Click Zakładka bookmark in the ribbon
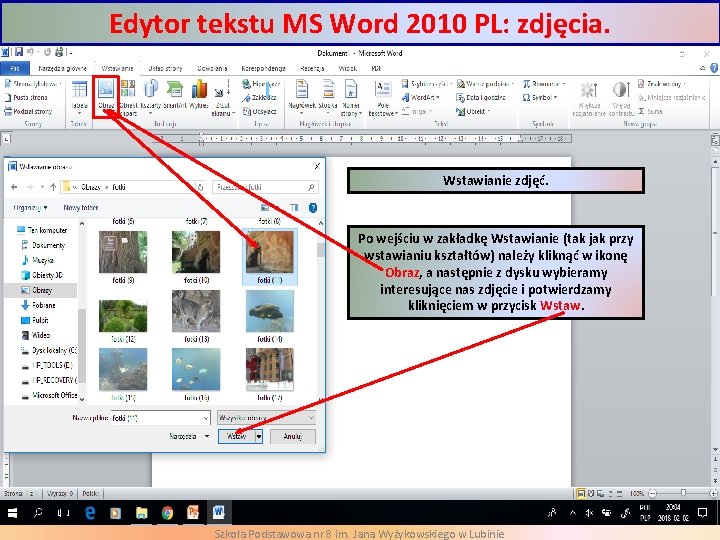 pos(259,97)
